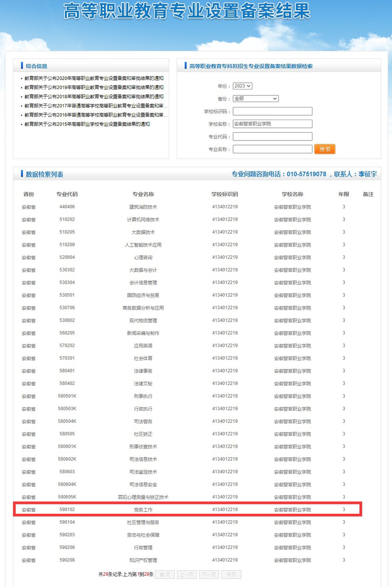
Task: Open the 2017年 notice link
Action: pos(95,106)
